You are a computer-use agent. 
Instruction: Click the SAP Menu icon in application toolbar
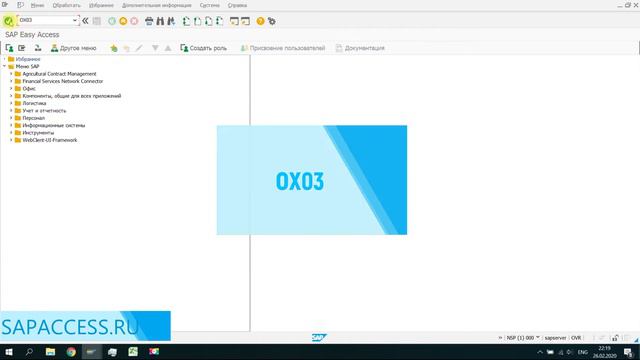pos(22,48)
